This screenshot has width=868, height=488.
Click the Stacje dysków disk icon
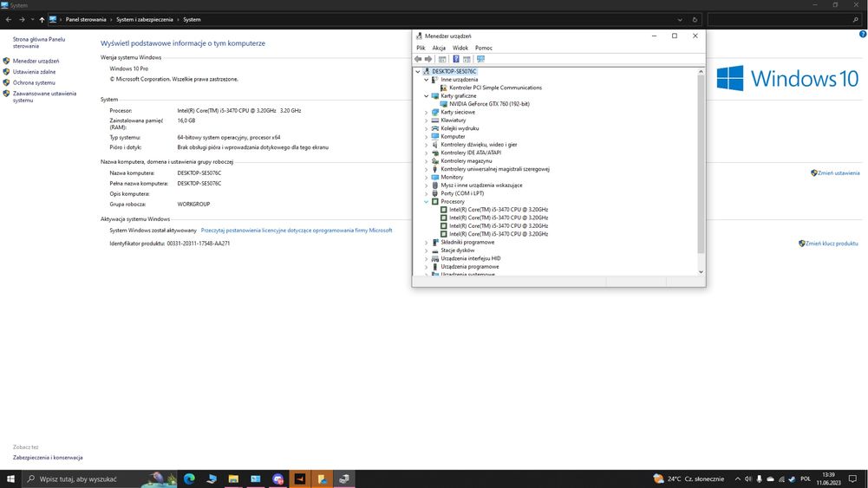tap(435, 251)
